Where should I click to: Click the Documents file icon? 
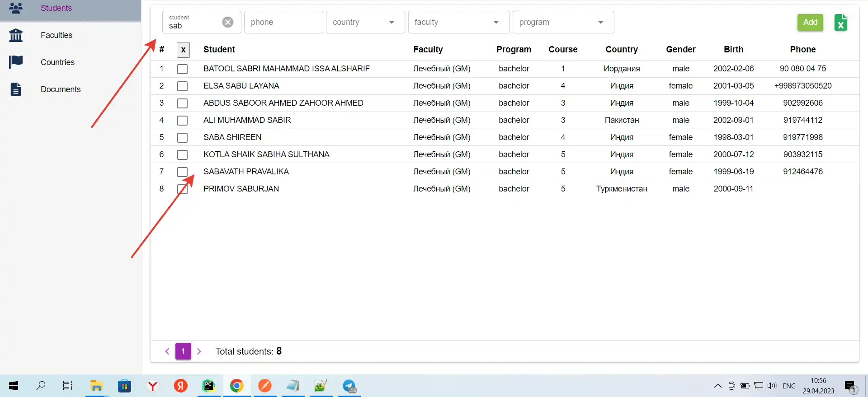[x=16, y=89]
